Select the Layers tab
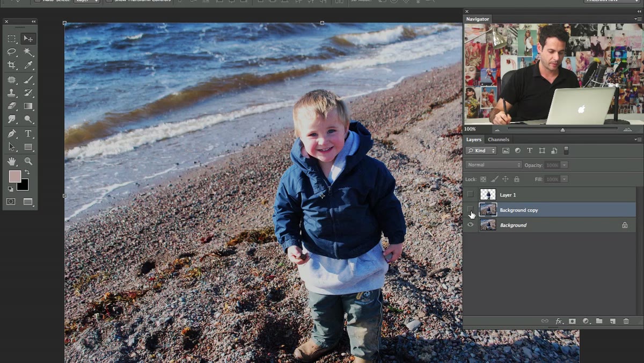 [x=474, y=140]
